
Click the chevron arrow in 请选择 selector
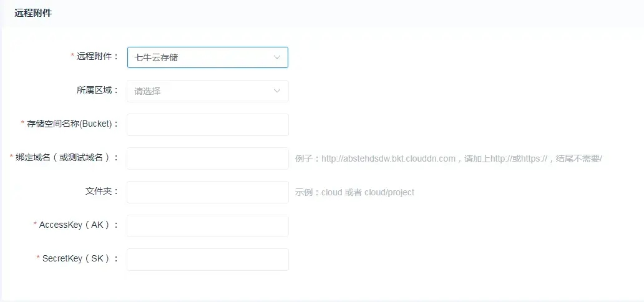pyautogui.click(x=277, y=91)
